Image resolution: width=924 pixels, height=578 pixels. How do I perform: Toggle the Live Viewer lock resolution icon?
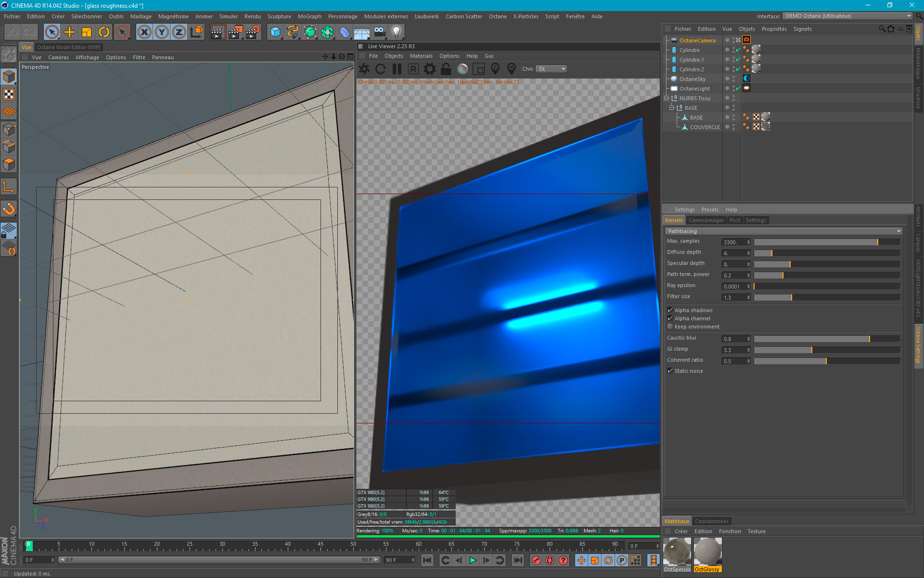(446, 69)
